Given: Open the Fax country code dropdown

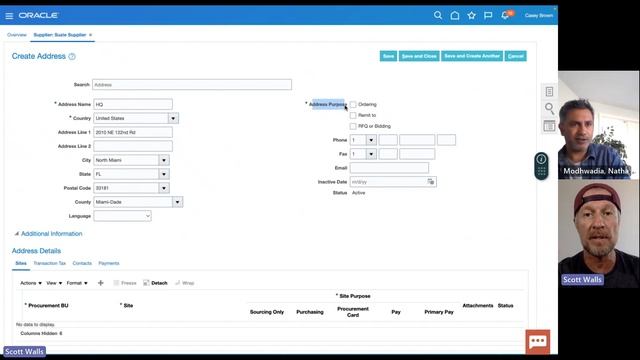Looking at the screenshot, I should 371,154.
